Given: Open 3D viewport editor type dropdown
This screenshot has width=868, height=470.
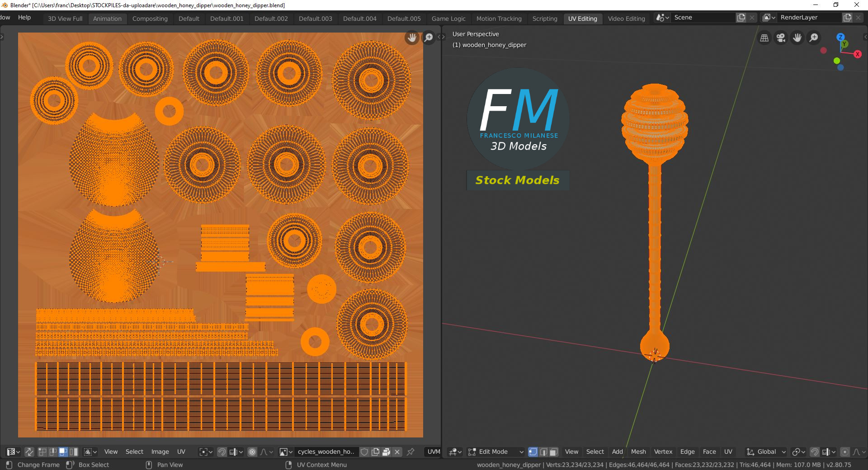Looking at the screenshot, I should pyautogui.click(x=455, y=451).
